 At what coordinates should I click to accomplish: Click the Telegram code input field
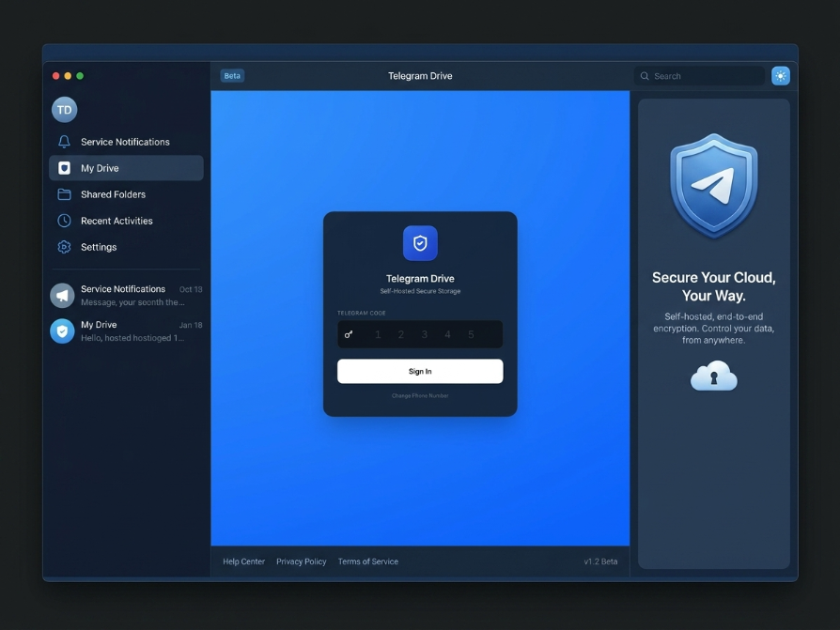tap(420, 334)
